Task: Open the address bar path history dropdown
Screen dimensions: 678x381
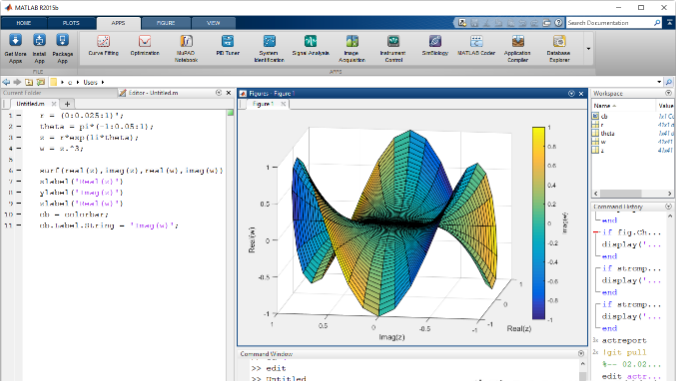Action: 659,82
